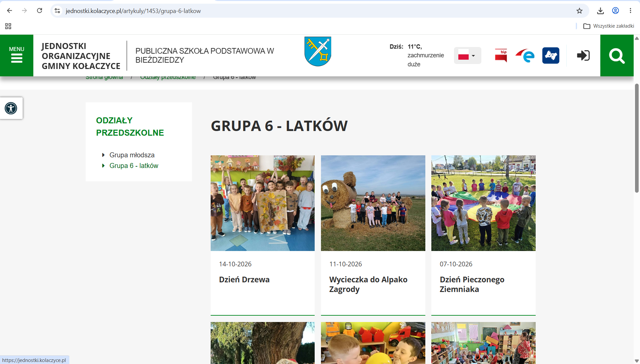
Task: Open the Jednostki Organizacyjne Gminy Kołaczyce title
Action: [81, 56]
